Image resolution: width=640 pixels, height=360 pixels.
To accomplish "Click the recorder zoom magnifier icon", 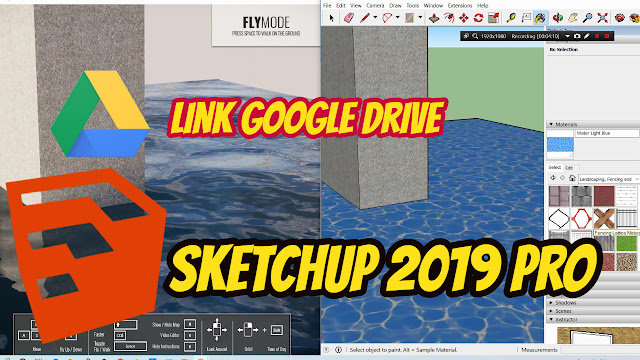I will click(475, 36).
